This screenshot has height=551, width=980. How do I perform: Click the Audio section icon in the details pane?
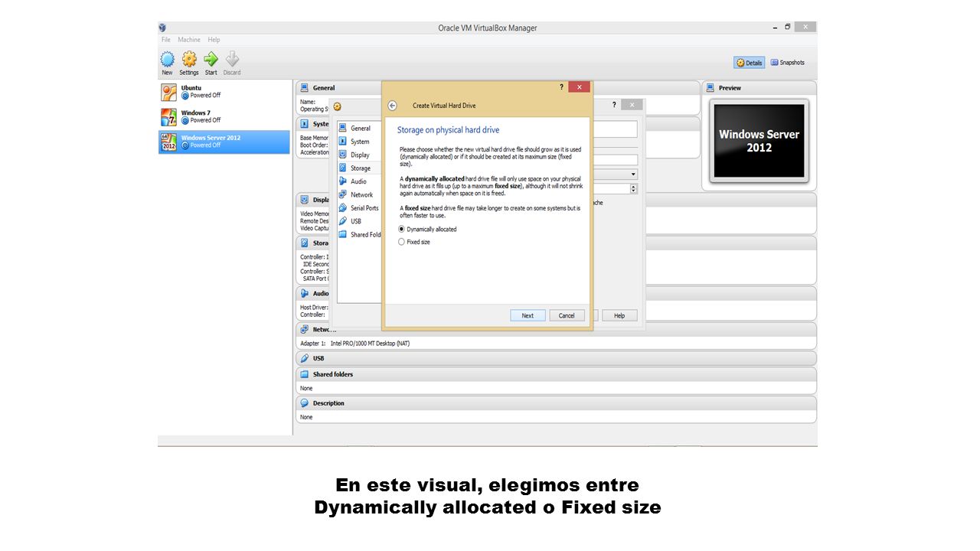[305, 293]
